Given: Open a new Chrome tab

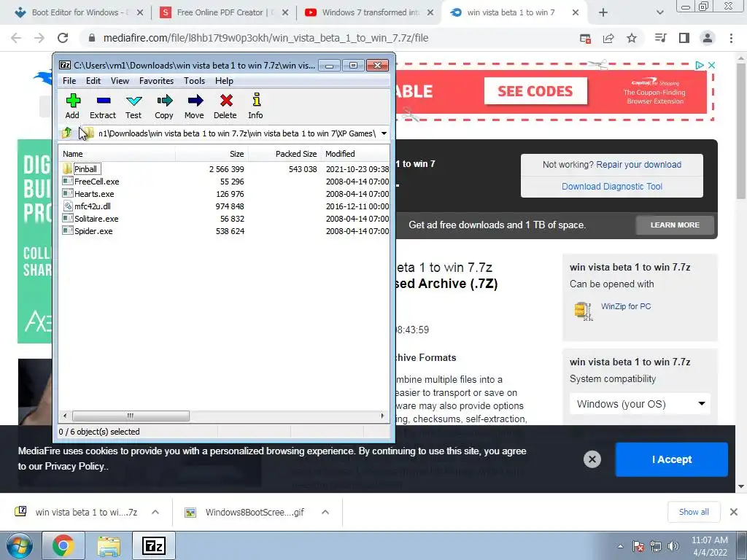Looking at the screenshot, I should (x=603, y=13).
